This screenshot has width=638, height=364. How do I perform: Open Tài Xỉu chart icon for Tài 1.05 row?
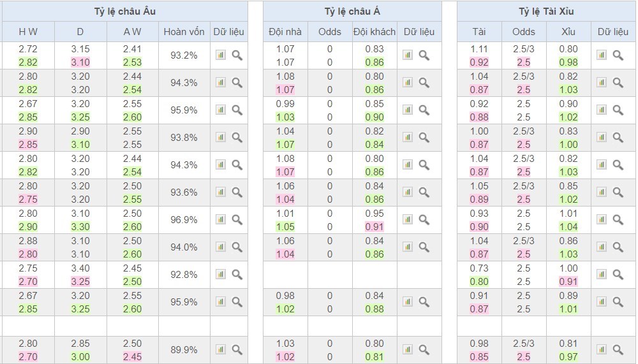pos(602,192)
